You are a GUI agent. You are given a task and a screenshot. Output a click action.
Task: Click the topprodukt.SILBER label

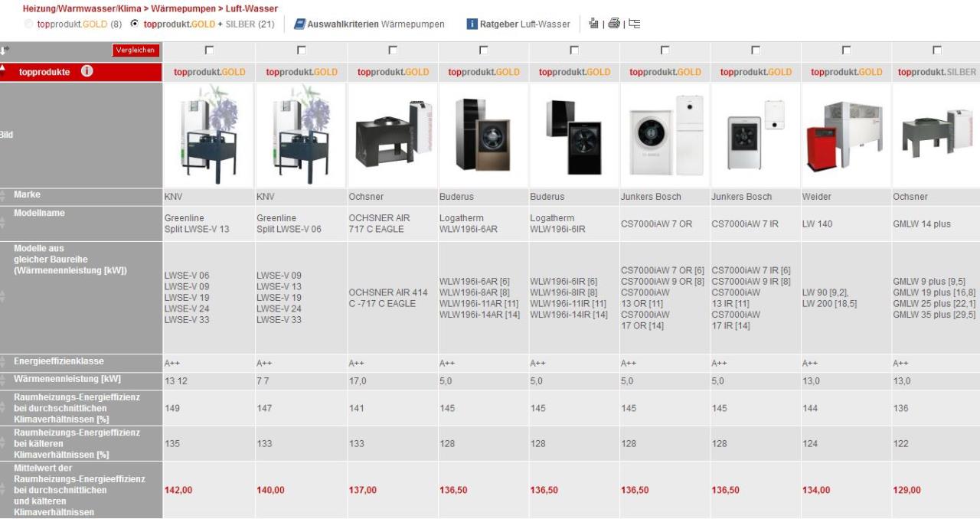click(937, 72)
